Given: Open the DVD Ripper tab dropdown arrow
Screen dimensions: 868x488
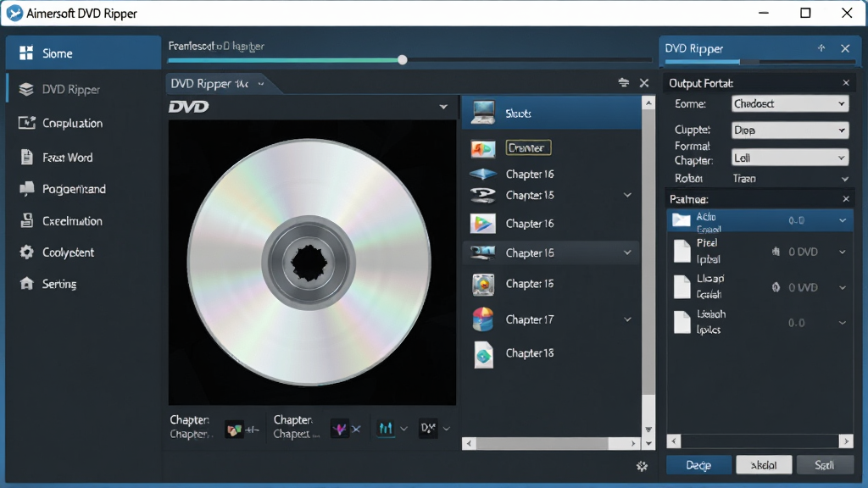Looking at the screenshot, I should 261,84.
